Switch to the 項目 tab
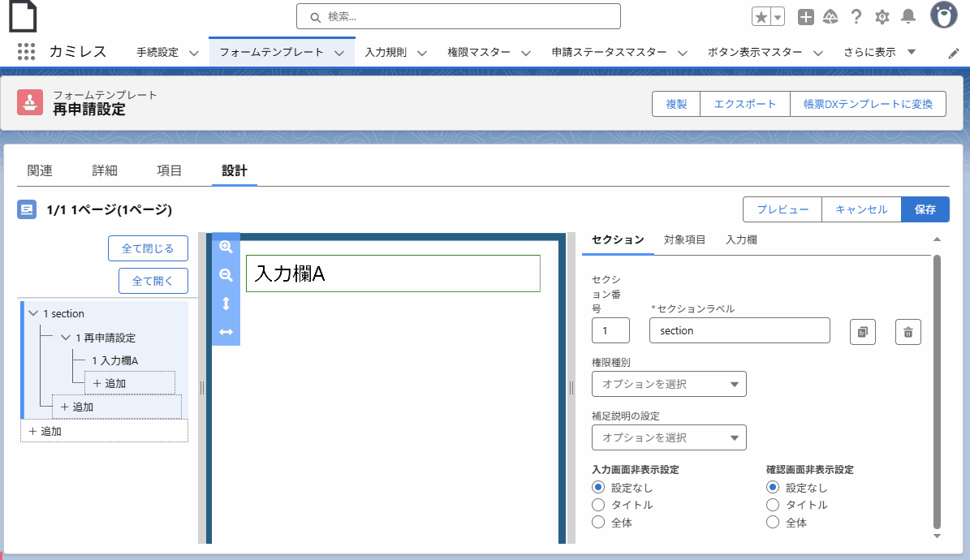 pyautogui.click(x=169, y=170)
